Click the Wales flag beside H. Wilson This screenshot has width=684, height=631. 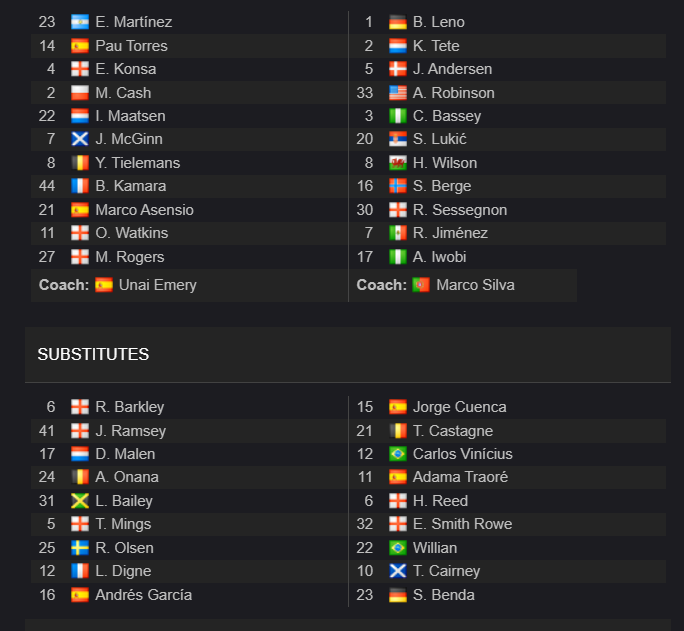pyautogui.click(x=398, y=163)
